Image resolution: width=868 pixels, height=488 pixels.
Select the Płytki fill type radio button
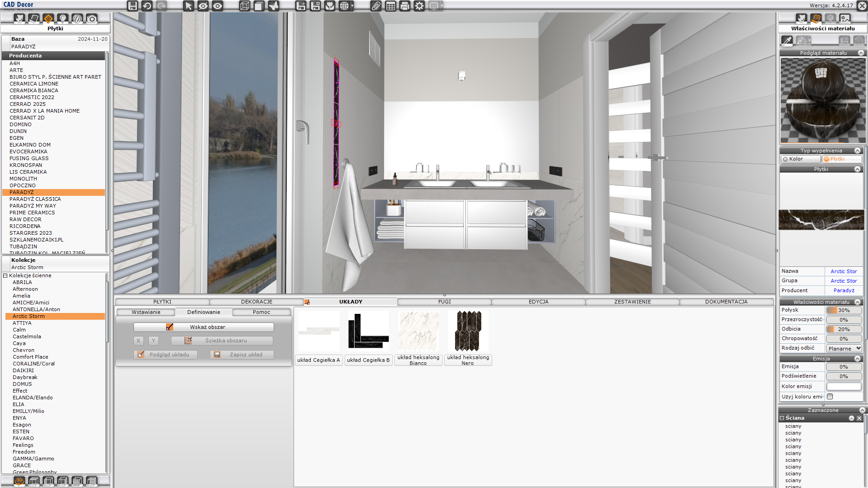tap(826, 159)
